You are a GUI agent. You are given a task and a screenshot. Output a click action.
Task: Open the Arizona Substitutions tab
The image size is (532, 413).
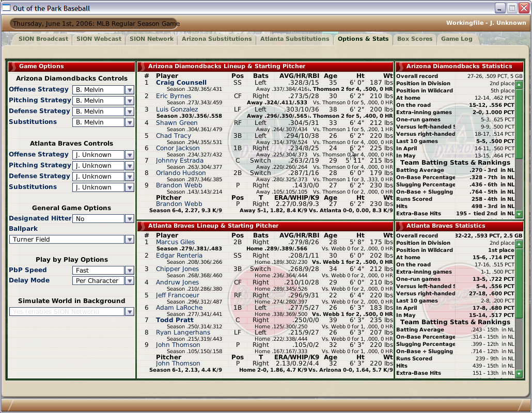tap(216, 39)
